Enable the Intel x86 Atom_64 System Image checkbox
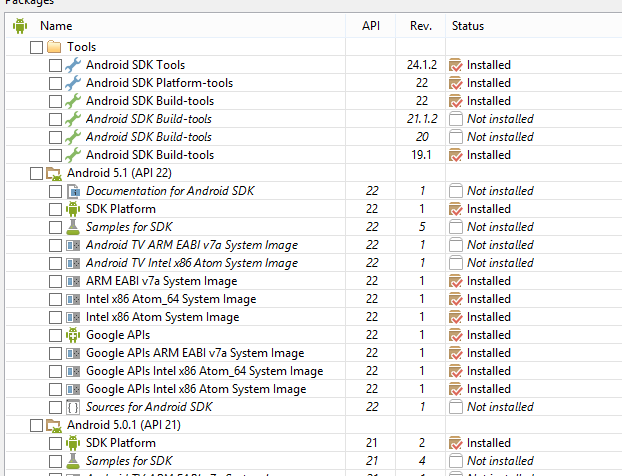 point(55,299)
